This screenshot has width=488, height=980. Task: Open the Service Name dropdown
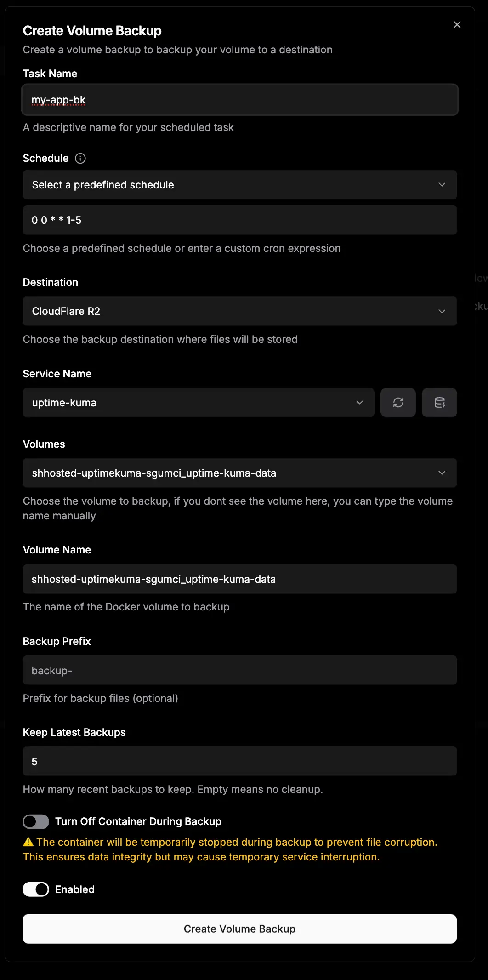click(199, 402)
